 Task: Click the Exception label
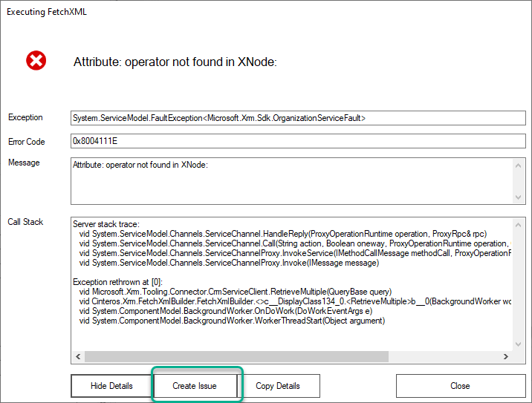(25, 117)
